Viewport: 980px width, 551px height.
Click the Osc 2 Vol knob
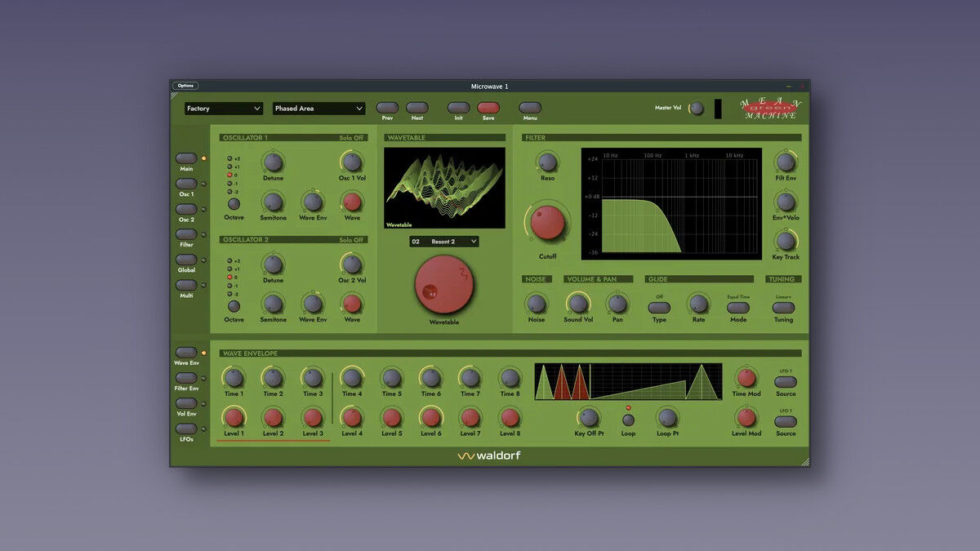click(x=352, y=264)
